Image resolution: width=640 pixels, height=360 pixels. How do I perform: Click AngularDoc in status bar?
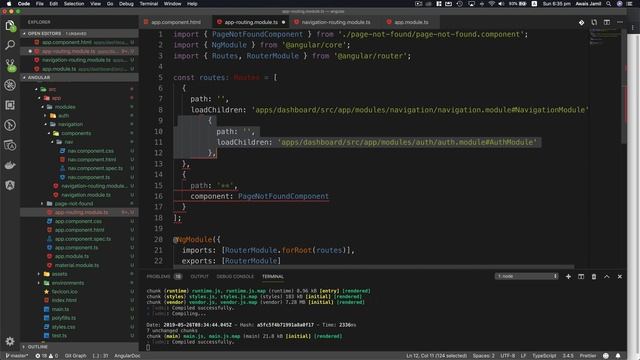coord(127,356)
